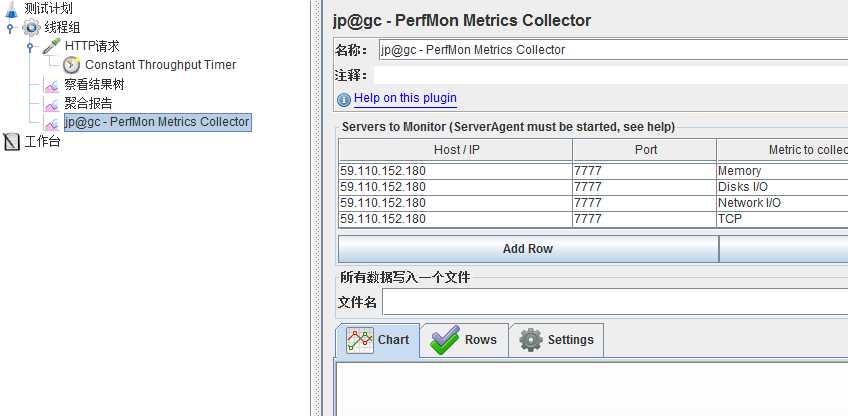Select 测试计划 in the tree
The height and width of the screenshot is (416, 848).
(49, 9)
